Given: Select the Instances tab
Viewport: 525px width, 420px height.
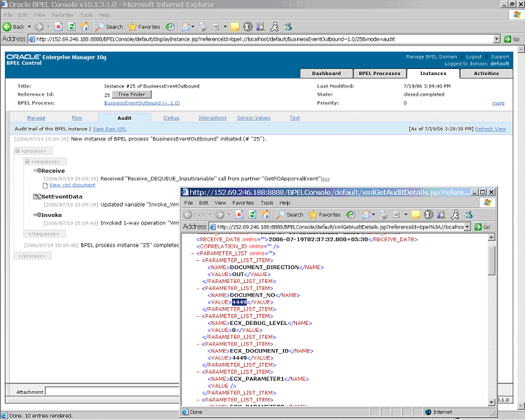Looking at the screenshot, I should click(433, 73).
